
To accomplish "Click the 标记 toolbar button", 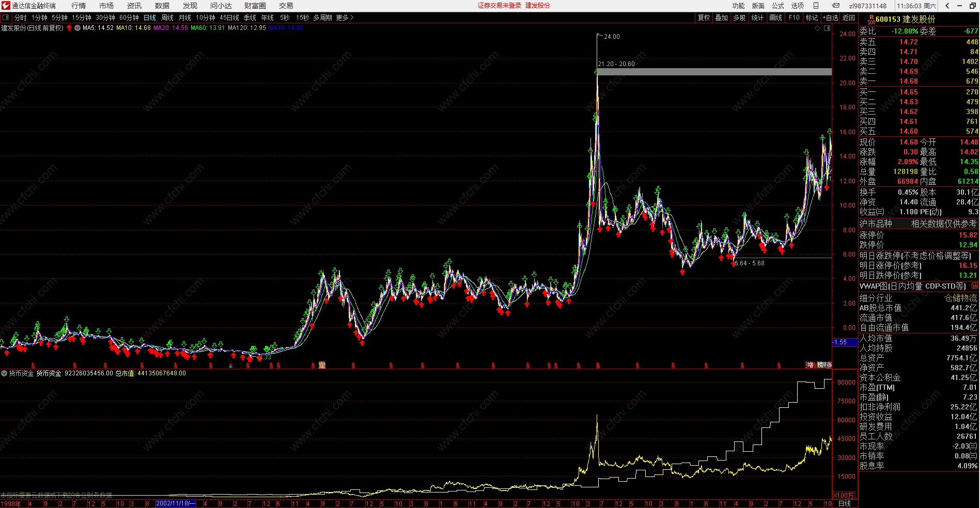I will (812, 18).
